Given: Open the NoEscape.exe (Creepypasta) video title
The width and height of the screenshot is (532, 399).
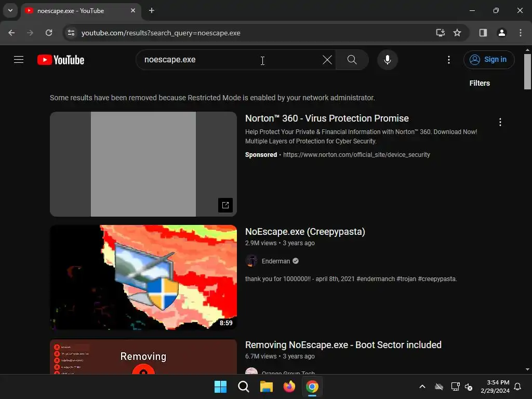Looking at the screenshot, I should click(x=305, y=232).
